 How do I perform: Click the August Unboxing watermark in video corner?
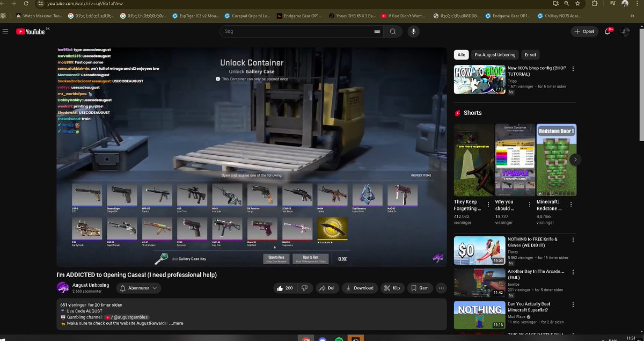coord(438,259)
